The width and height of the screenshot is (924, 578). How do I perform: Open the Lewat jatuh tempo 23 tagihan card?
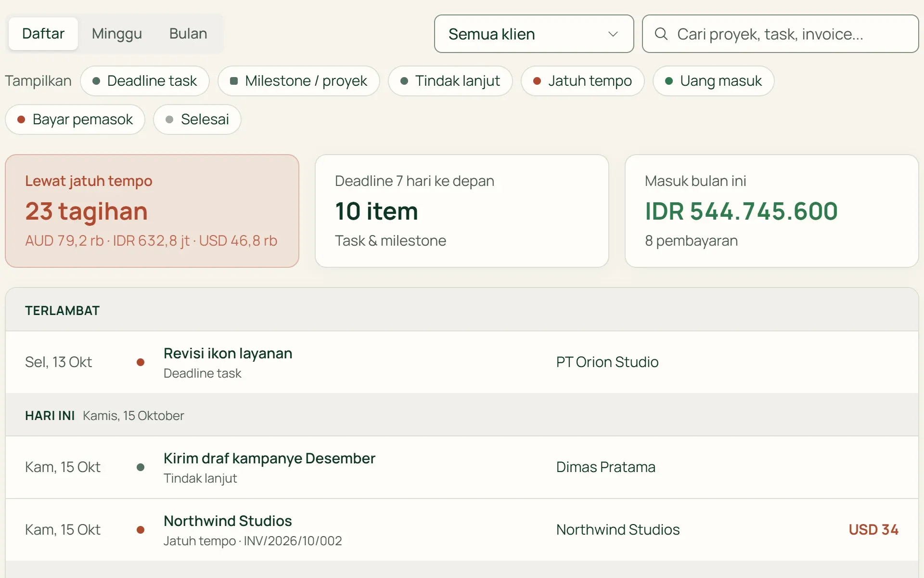[x=152, y=211]
